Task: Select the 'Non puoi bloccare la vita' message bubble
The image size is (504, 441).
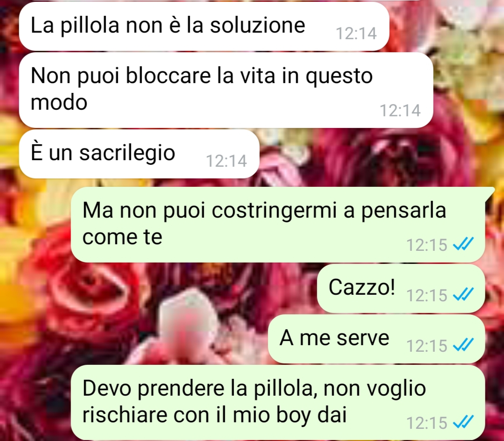Action: (226, 90)
